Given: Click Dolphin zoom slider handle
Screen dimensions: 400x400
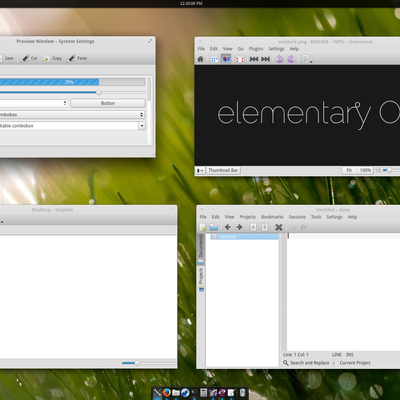Looking at the screenshot, I should 137,363.
